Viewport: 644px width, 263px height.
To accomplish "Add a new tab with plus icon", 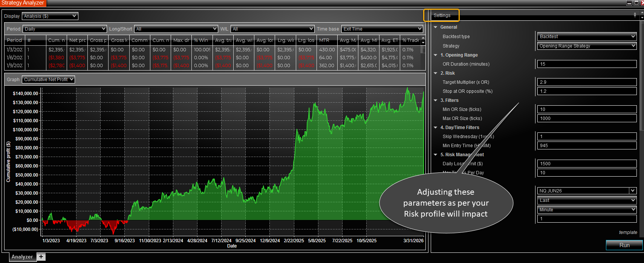I will tap(41, 257).
